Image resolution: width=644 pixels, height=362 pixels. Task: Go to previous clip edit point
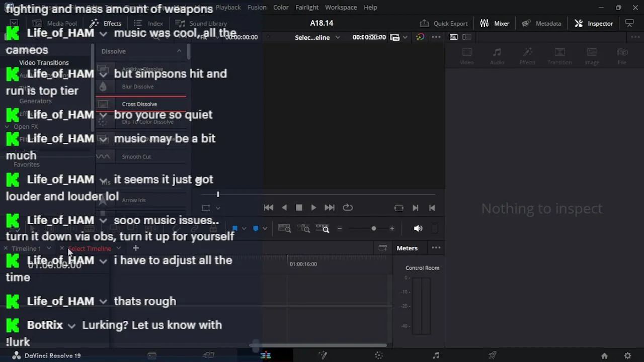coord(432,208)
